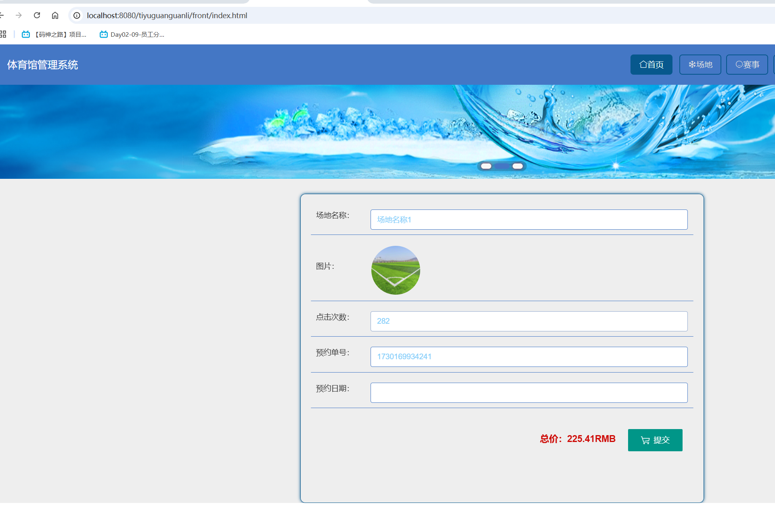
Task: Click the site information icon
Action: click(77, 15)
